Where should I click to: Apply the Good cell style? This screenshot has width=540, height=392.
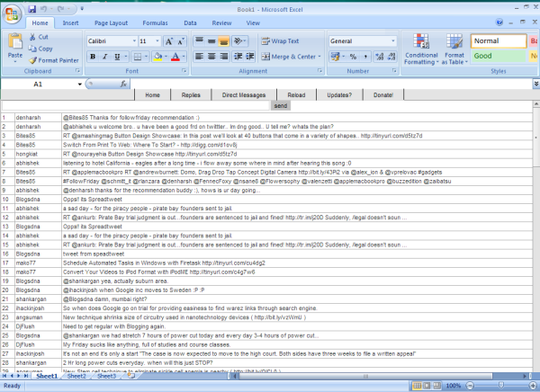[499, 56]
